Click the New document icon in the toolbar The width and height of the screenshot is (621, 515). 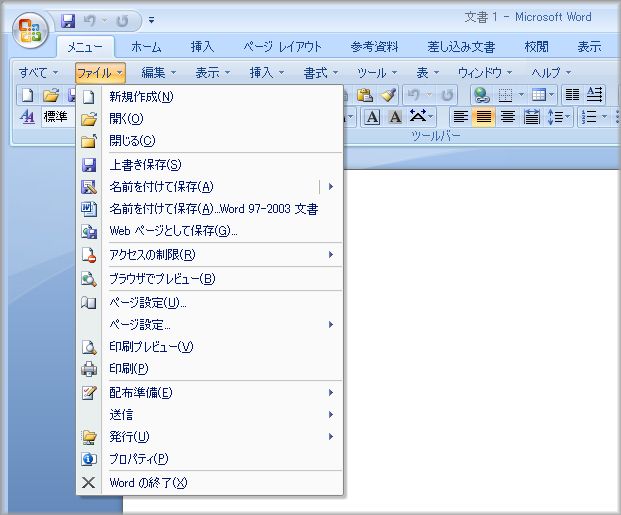pos(27,95)
